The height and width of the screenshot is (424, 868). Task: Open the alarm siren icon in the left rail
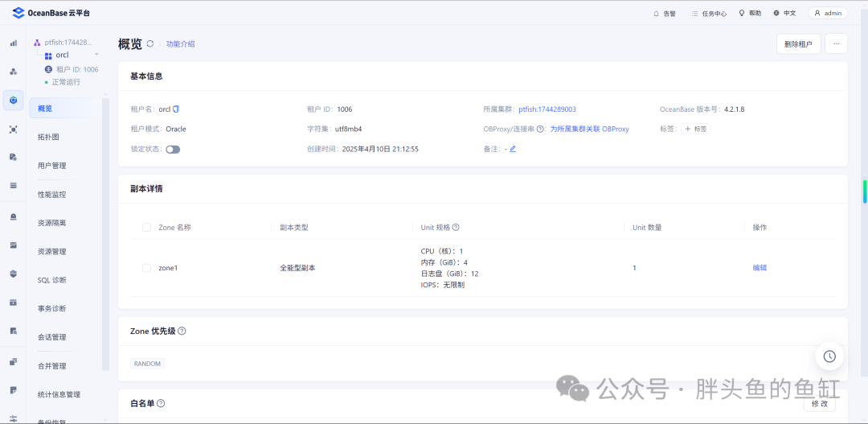[14, 216]
